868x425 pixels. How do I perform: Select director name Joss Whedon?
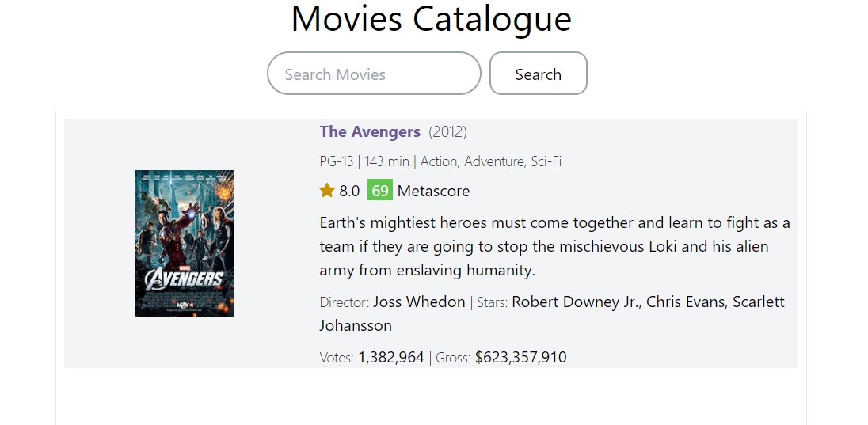tap(419, 302)
